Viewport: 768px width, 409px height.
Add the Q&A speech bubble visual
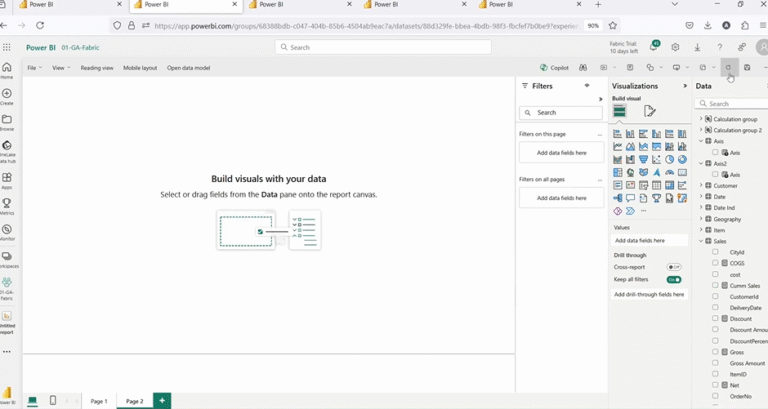point(630,198)
